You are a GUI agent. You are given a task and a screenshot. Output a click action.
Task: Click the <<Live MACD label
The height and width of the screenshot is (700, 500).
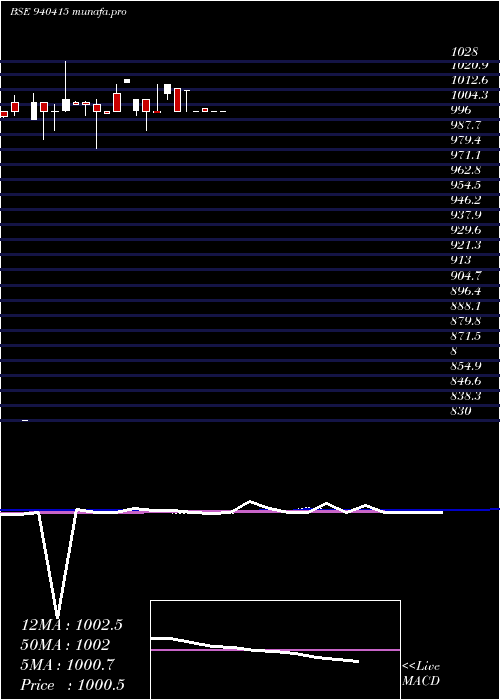click(x=421, y=674)
